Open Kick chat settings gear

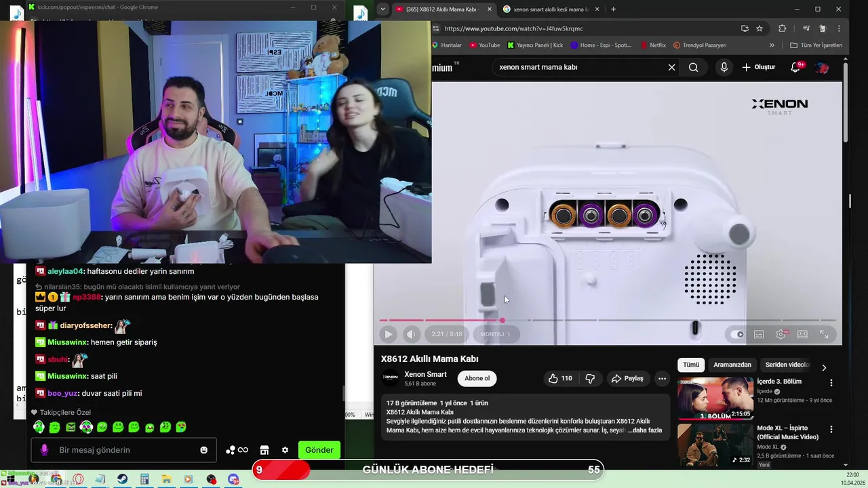click(x=285, y=450)
